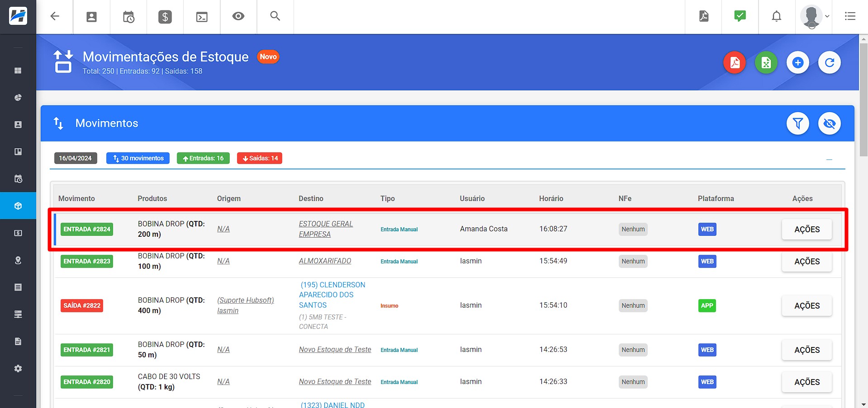Open the file text icon in sidebar
The image size is (868, 408).
point(18,342)
